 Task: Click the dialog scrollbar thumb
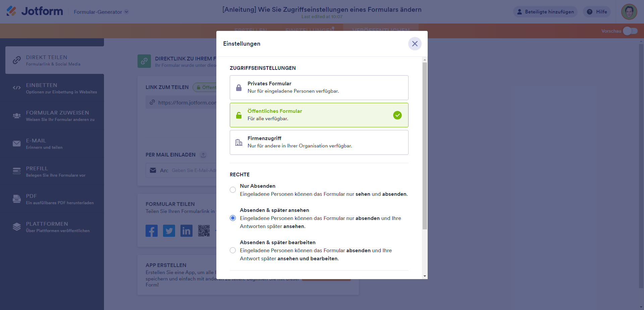pos(425,146)
